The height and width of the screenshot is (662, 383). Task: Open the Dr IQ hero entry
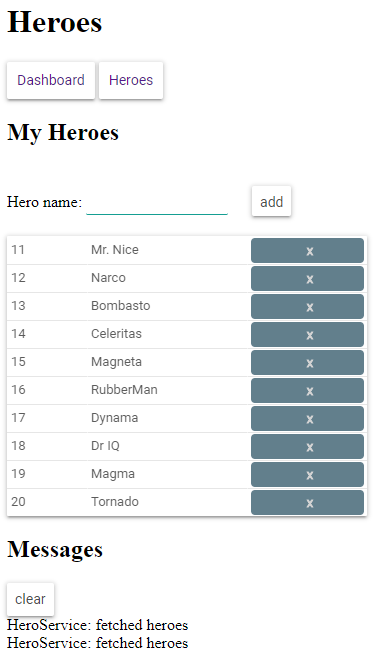tap(128, 446)
